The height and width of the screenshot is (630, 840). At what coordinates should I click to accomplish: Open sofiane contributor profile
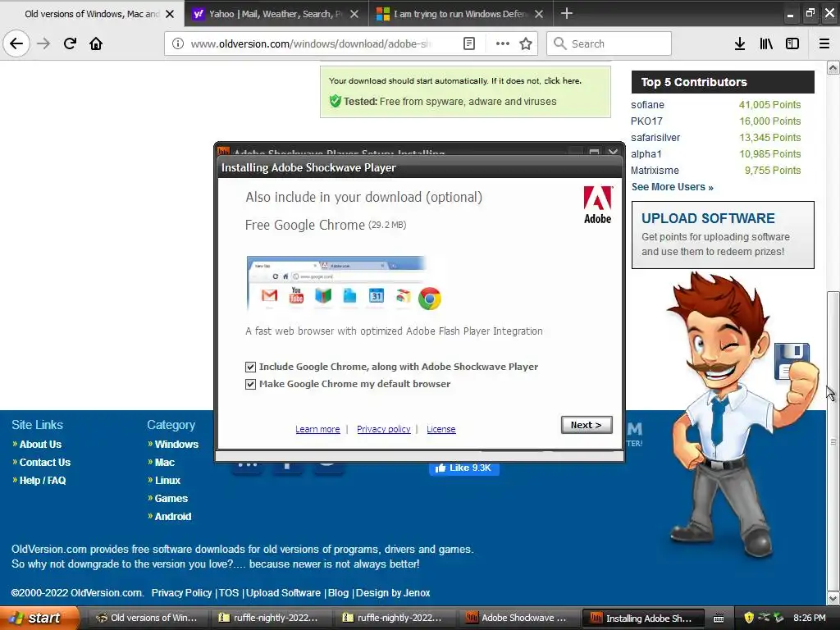point(647,105)
